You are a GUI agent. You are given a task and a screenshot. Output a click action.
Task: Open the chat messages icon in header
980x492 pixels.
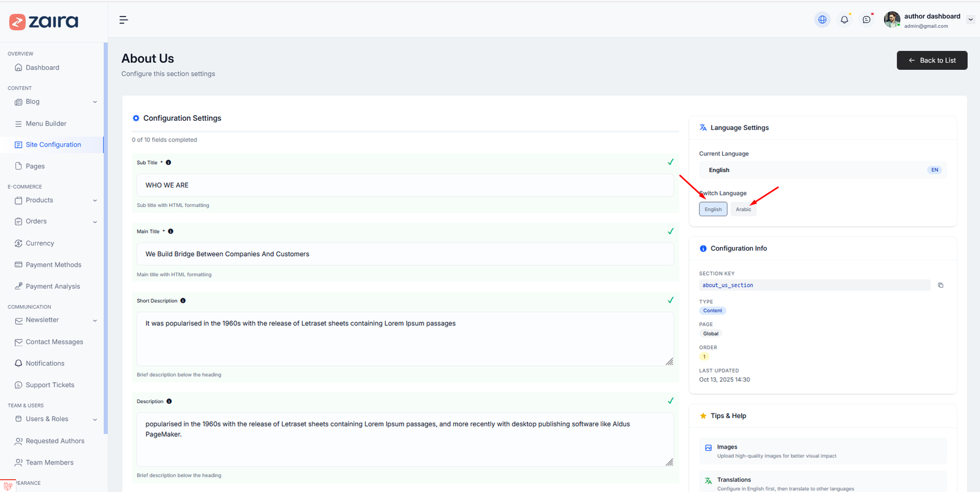(x=866, y=20)
